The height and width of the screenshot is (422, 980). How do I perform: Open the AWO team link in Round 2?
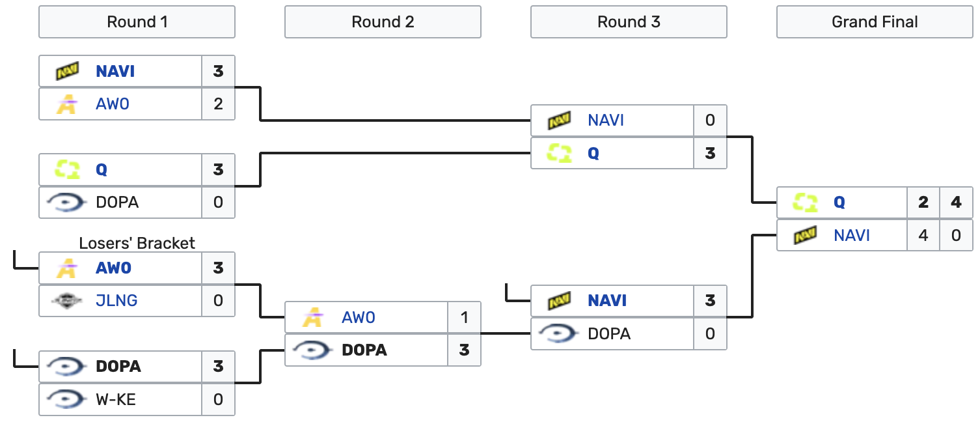[x=359, y=318]
